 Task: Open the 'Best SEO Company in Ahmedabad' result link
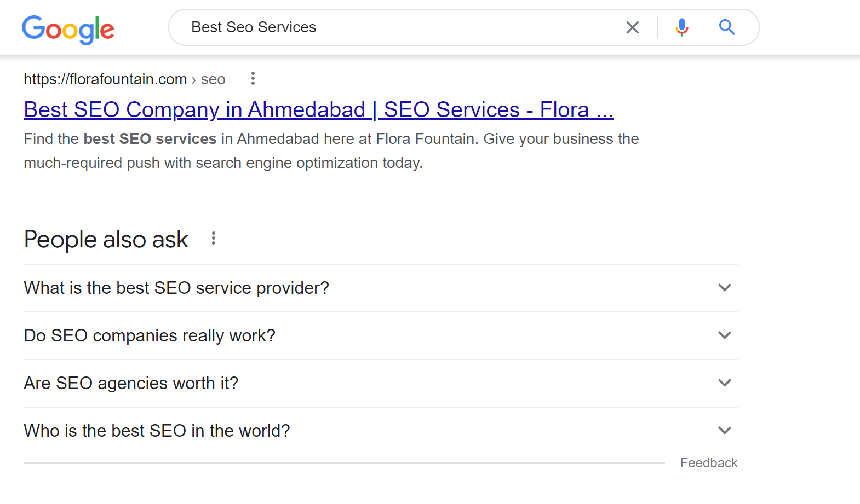point(319,110)
